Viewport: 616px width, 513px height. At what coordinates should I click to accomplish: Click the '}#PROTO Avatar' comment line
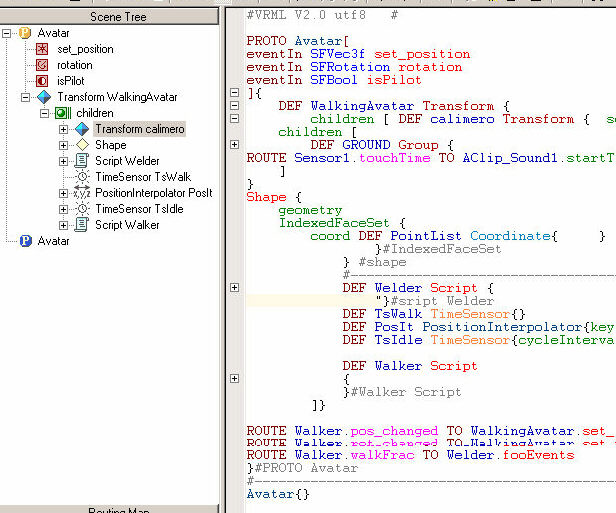pyautogui.click(x=302, y=468)
